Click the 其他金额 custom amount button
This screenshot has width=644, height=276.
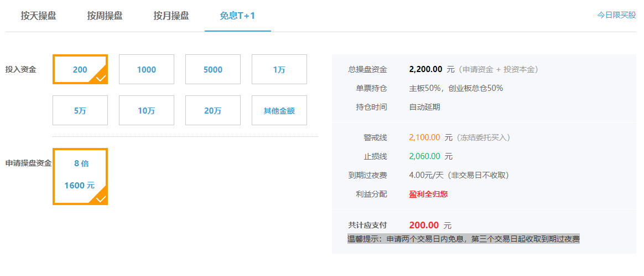point(279,110)
